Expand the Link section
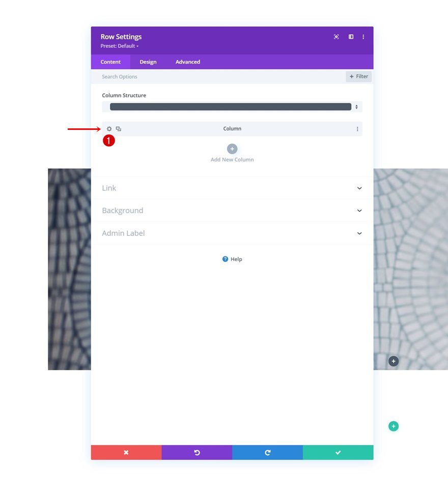This screenshot has width=448, height=488. pyautogui.click(x=359, y=188)
